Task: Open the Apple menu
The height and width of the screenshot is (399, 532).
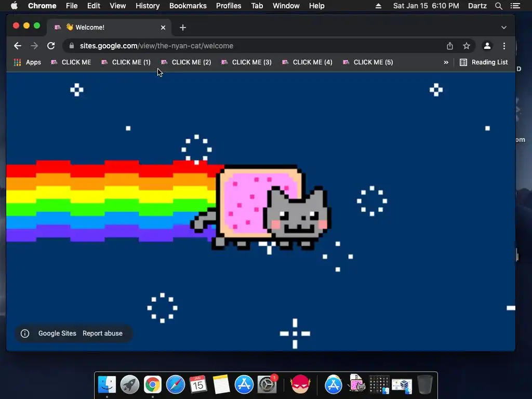Action: [x=14, y=6]
